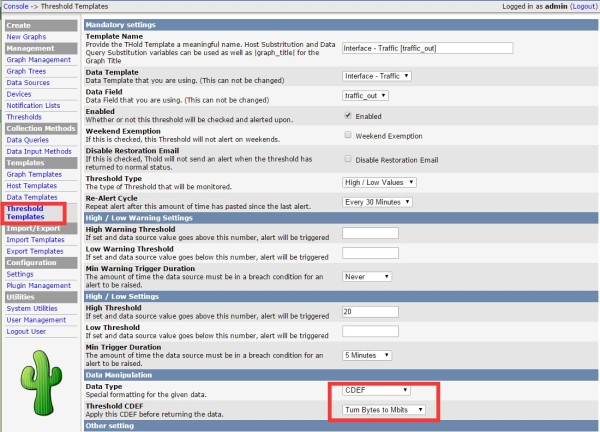Click High / Low Warning Settings header
The height and width of the screenshot is (432, 600).
click(341, 218)
